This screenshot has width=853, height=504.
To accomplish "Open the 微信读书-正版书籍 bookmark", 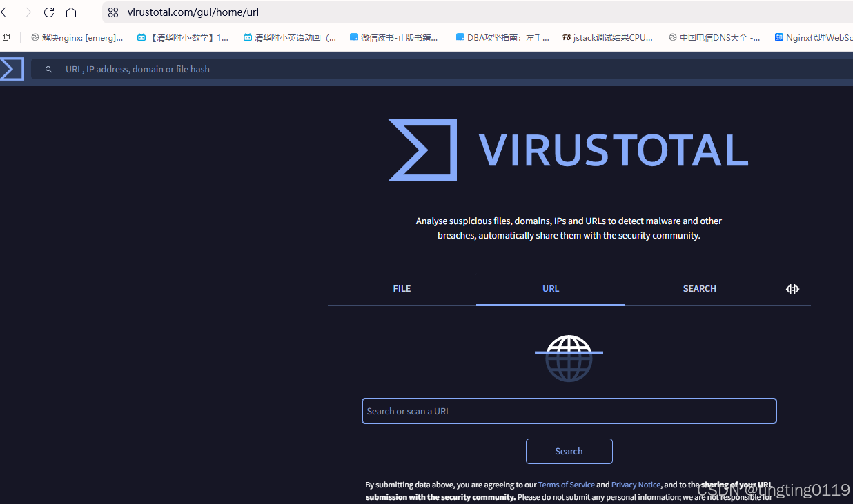I will 394,38.
